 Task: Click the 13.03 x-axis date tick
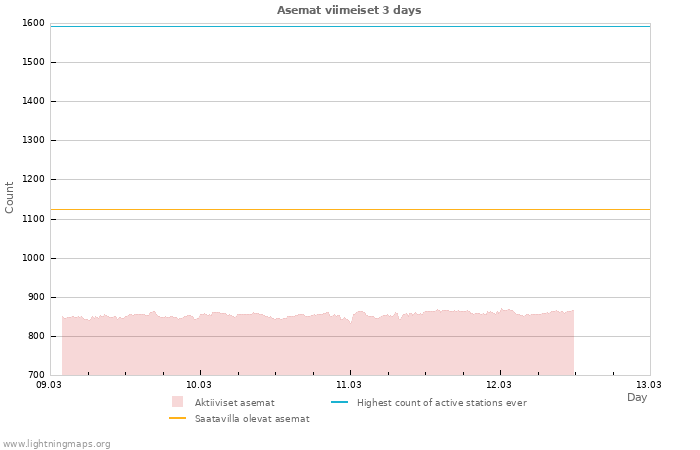[649, 384]
